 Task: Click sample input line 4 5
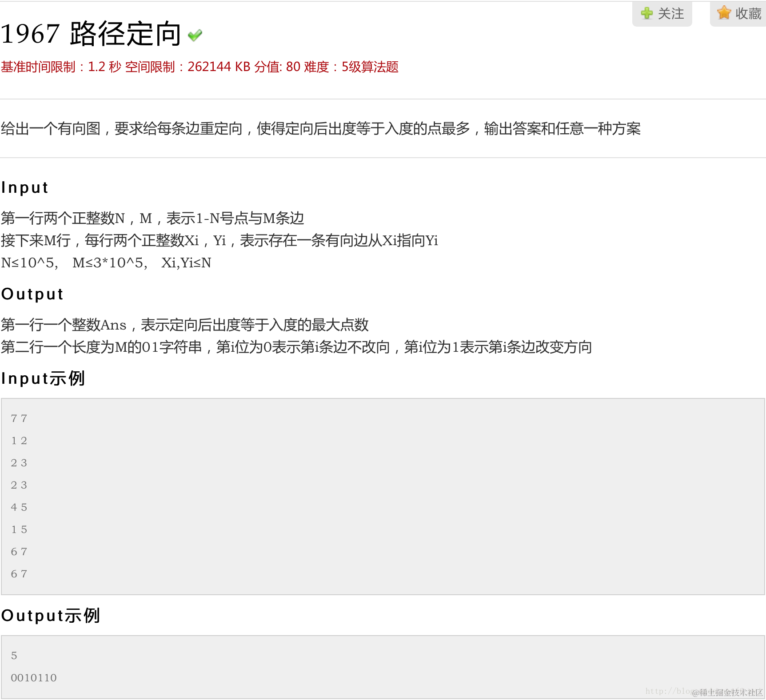pyautogui.click(x=19, y=507)
